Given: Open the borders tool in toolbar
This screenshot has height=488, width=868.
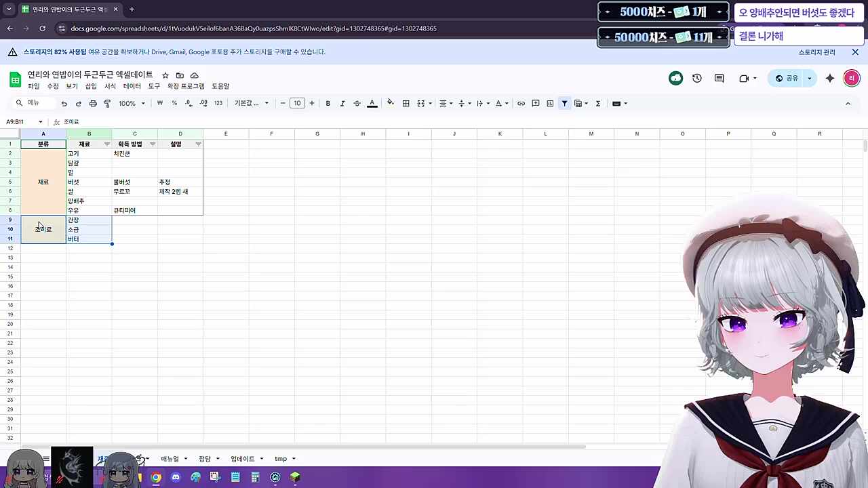Looking at the screenshot, I should coord(406,104).
